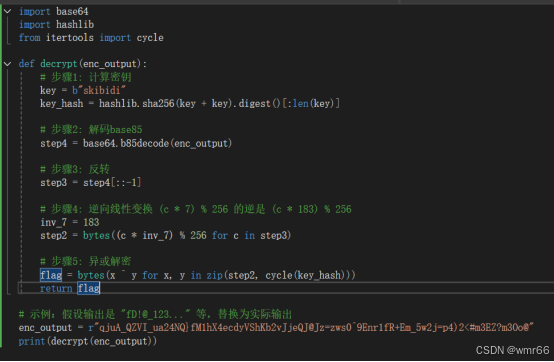Click the 'import hashlib' line
Screen dimensions: 554x362
pos(57,25)
